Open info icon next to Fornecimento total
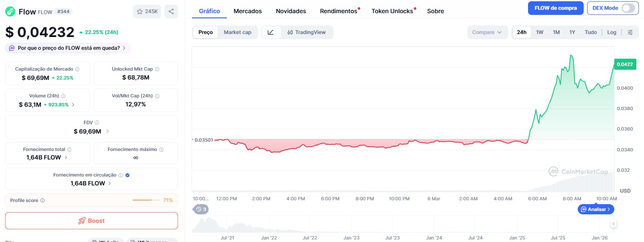The height and width of the screenshot is (242, 644). click(x=69, y=150)
